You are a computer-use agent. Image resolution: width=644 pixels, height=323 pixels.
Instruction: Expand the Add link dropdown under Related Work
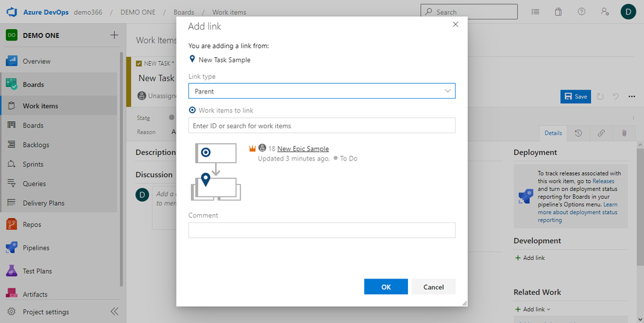(x=533, y=309)
